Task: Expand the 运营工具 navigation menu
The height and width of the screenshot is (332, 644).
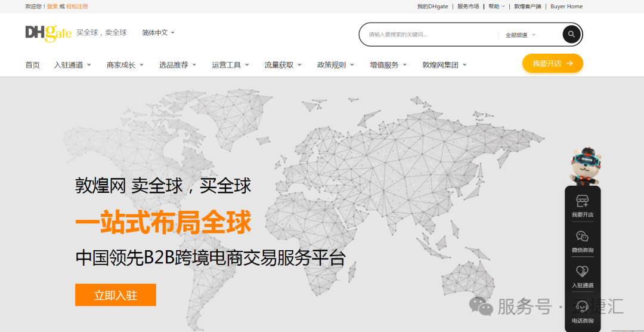Action: click(230, 65)
